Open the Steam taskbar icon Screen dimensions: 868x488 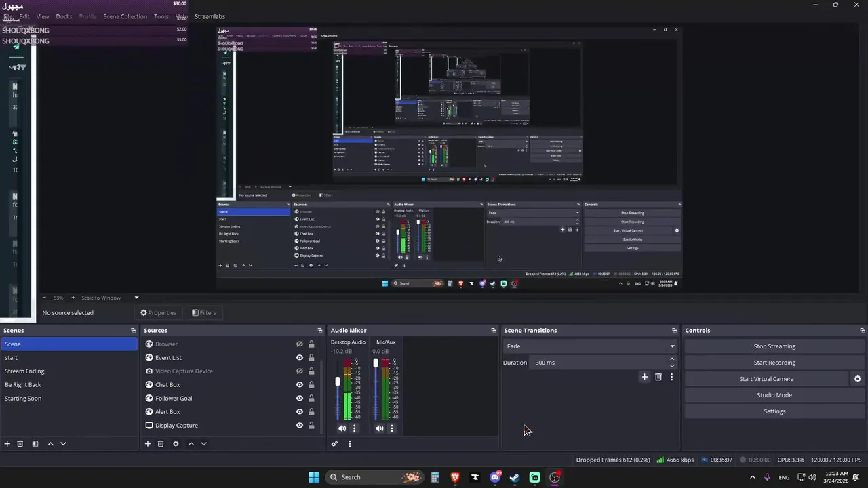point(515,477)
